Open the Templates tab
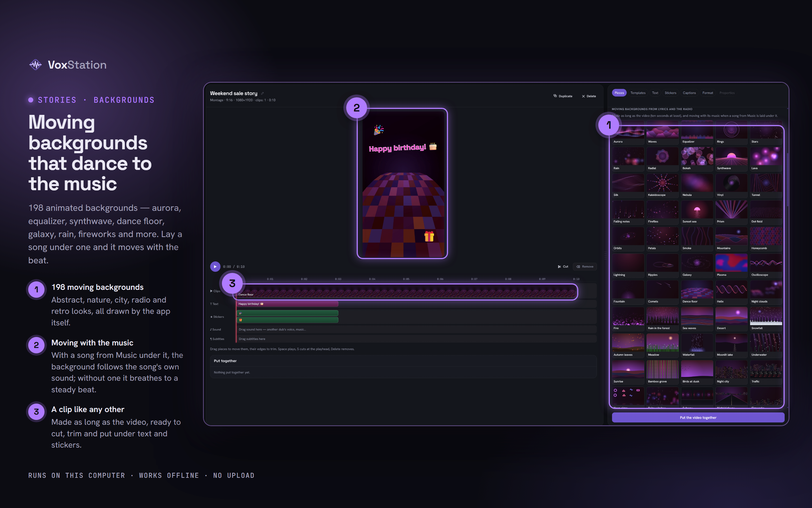 637,93
